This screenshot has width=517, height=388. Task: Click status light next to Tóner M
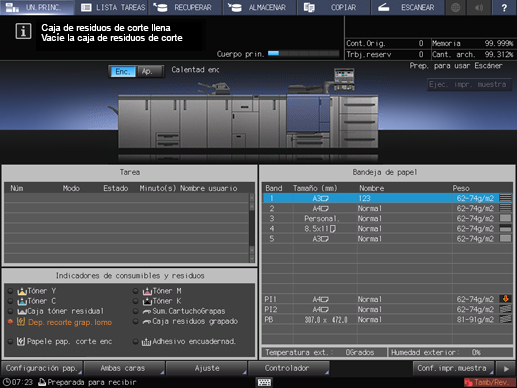tap(135, 291)
